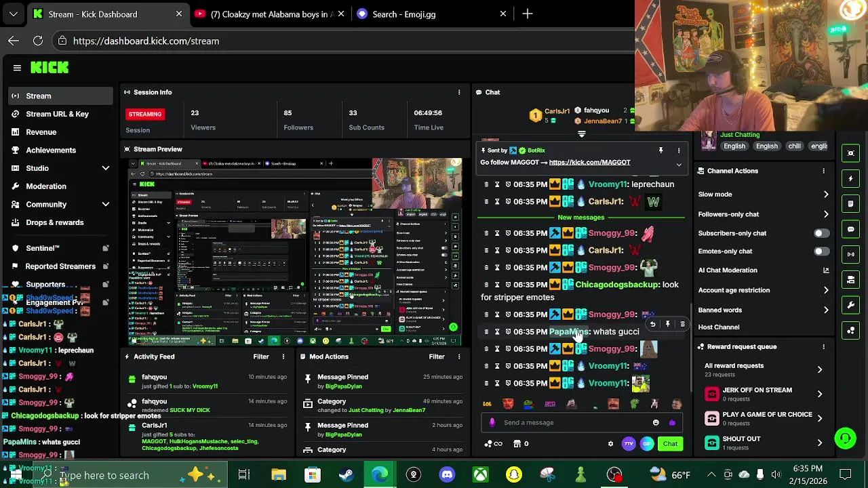Open Reward request queue three-dot menu
This screenshot has width=868, height=488.
(823, 346)
